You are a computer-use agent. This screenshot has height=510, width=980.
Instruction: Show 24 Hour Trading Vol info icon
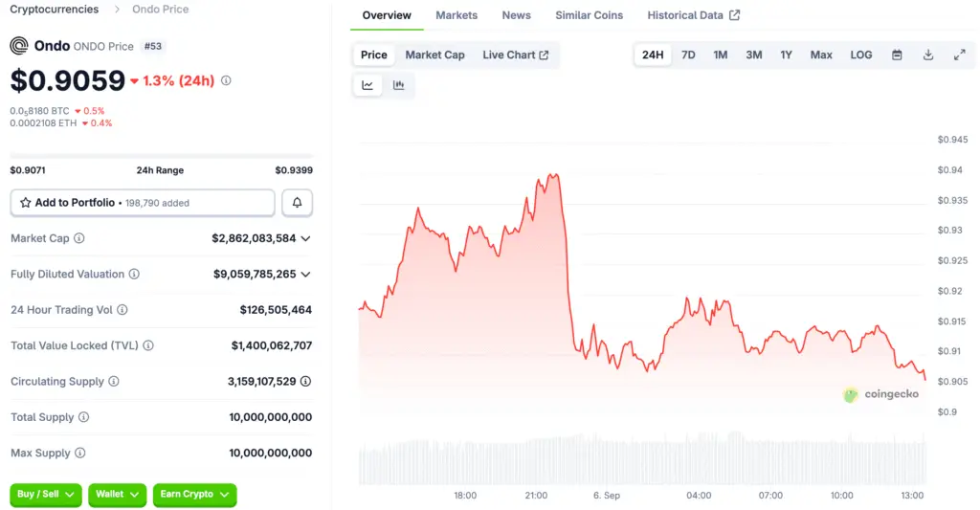[122, 309]
